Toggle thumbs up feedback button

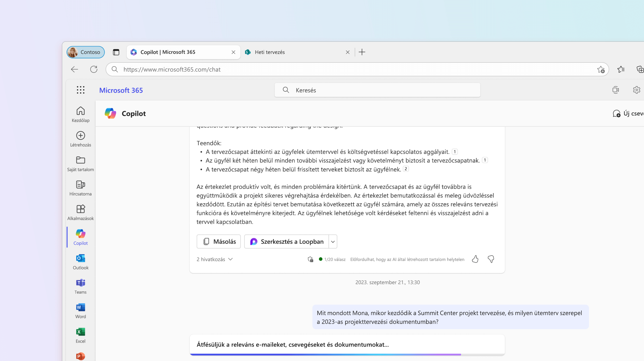(475, 259)
